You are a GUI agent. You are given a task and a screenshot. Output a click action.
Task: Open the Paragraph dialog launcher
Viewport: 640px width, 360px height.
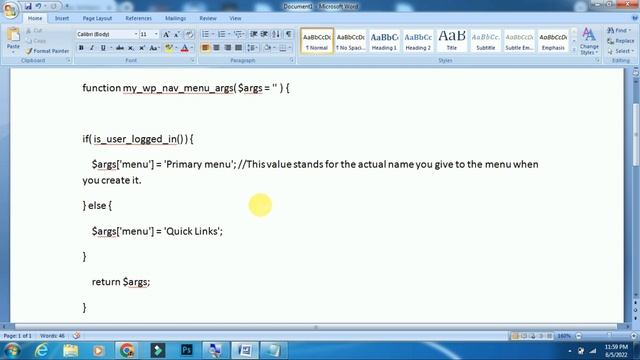pyautogui.click(x=292, y=60)
